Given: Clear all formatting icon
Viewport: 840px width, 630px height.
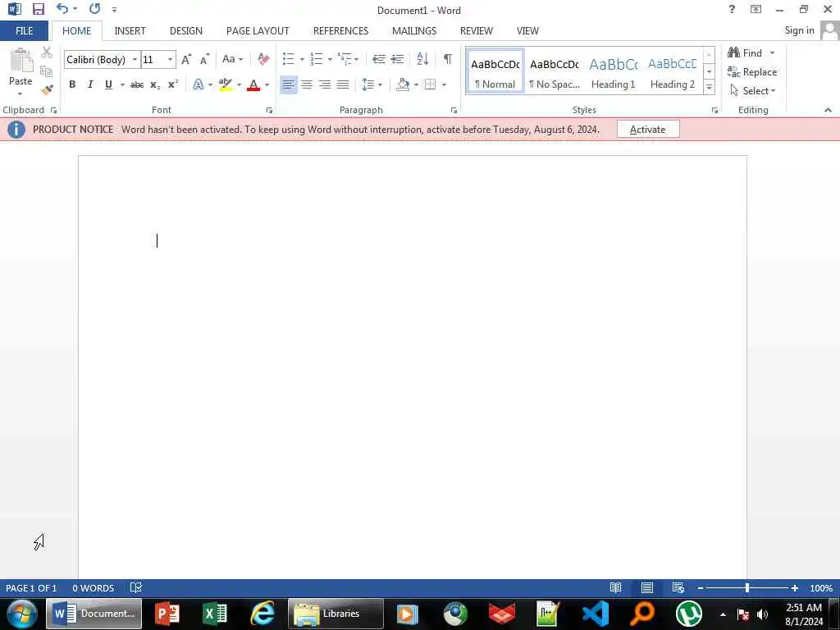Looking at the screenshot, I should click(x=263, y=59).
